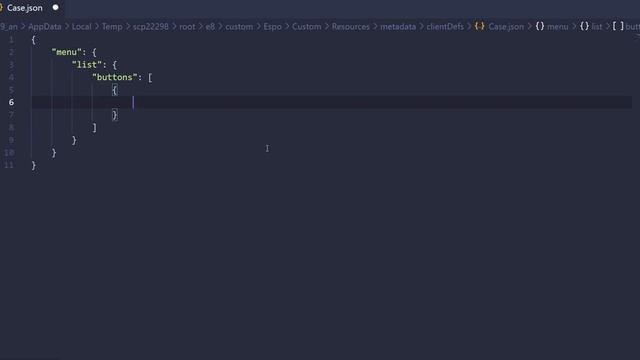This screenshot has height=360, width=640.
Task: Select the custom breadcrumb folder
Action: click(x=239, y=27)
